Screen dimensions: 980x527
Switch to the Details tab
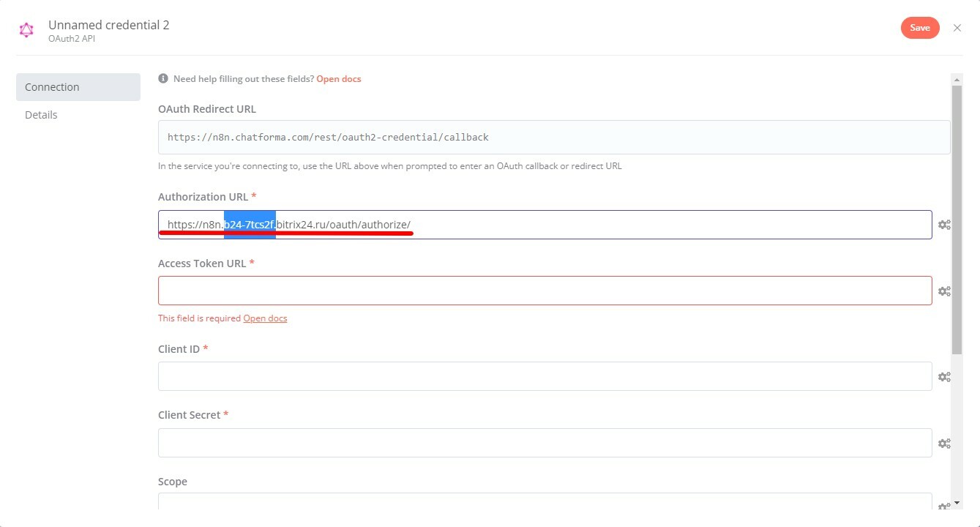click(41, 114)
